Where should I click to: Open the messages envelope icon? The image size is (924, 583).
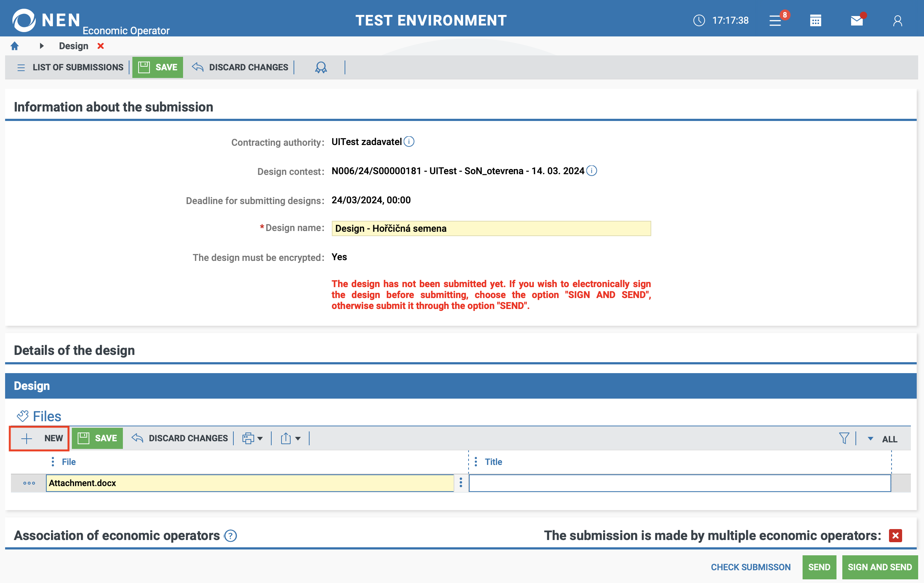click(x=857, y=20)
